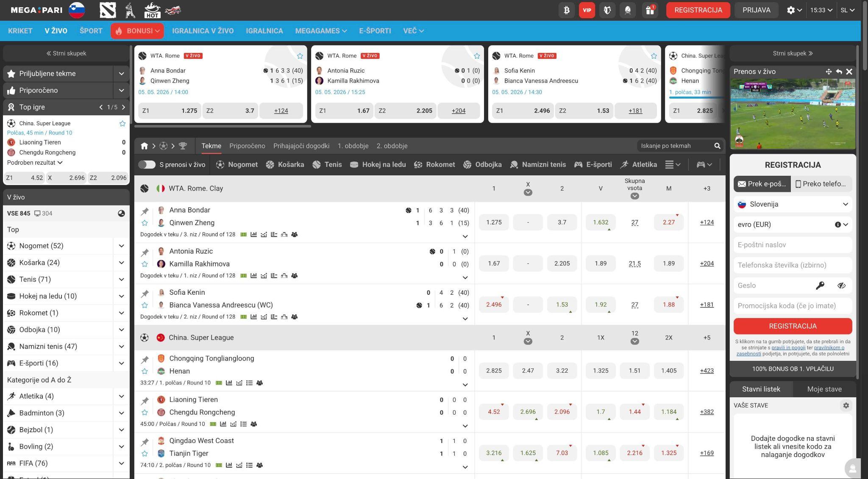Close the Prenos v živo panel
The height and width of the screenshot is (479, 868).
[x=849, y=72]
